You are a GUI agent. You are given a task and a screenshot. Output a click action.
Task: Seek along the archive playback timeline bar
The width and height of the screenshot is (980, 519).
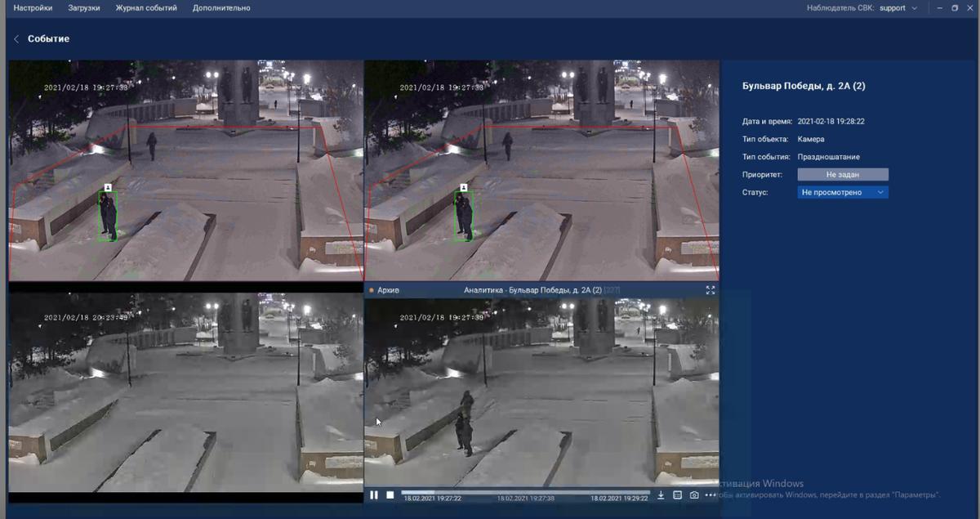(x=525, y=492)
